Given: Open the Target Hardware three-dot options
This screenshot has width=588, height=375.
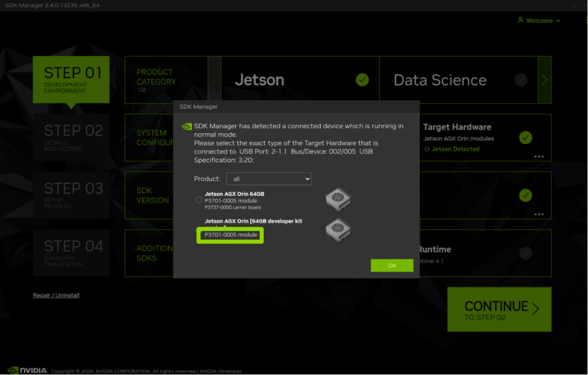Looking at the screenshot, I should pos(539,157).
